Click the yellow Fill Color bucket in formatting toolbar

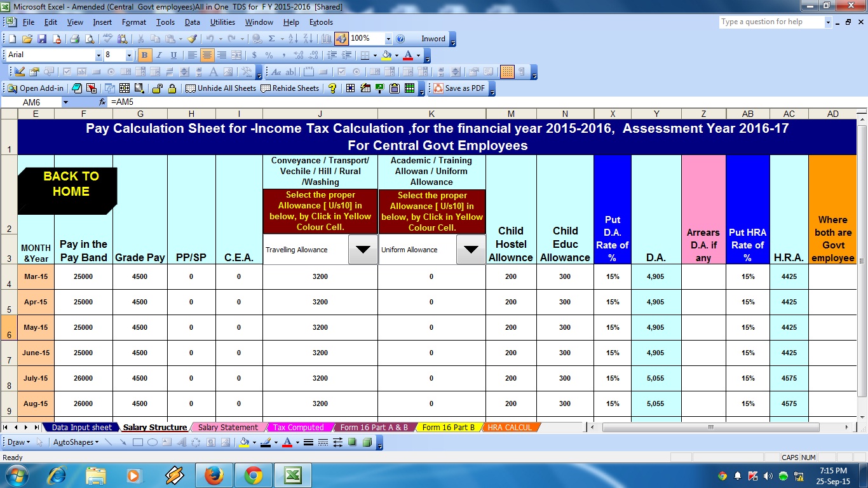[x=386, y=55]
